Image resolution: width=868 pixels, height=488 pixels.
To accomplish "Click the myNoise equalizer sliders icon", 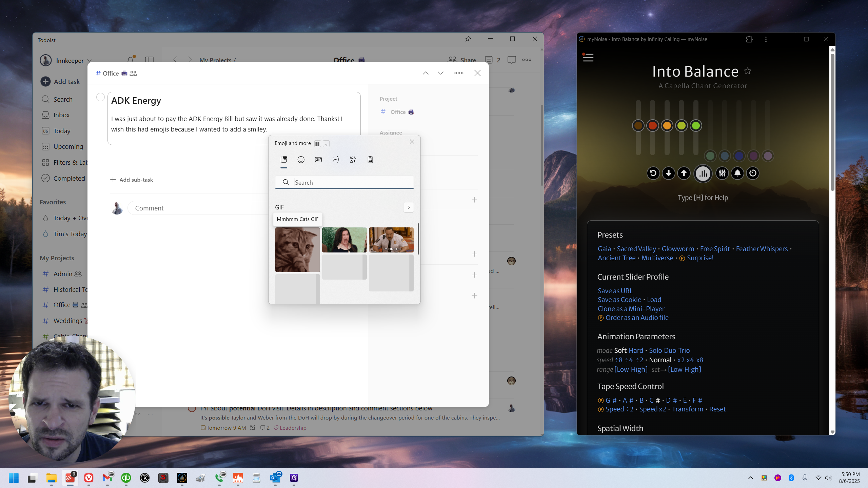I will pos(722,173).
